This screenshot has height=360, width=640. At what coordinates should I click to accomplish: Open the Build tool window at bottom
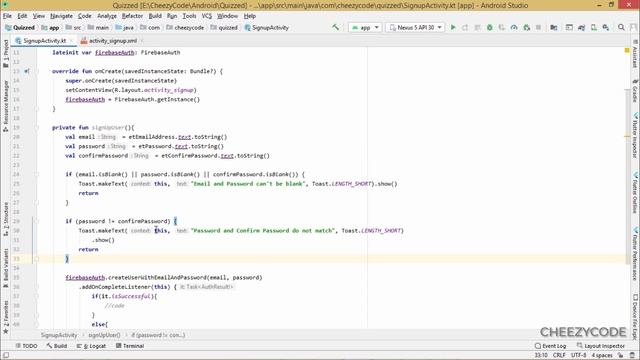(57, 346)
